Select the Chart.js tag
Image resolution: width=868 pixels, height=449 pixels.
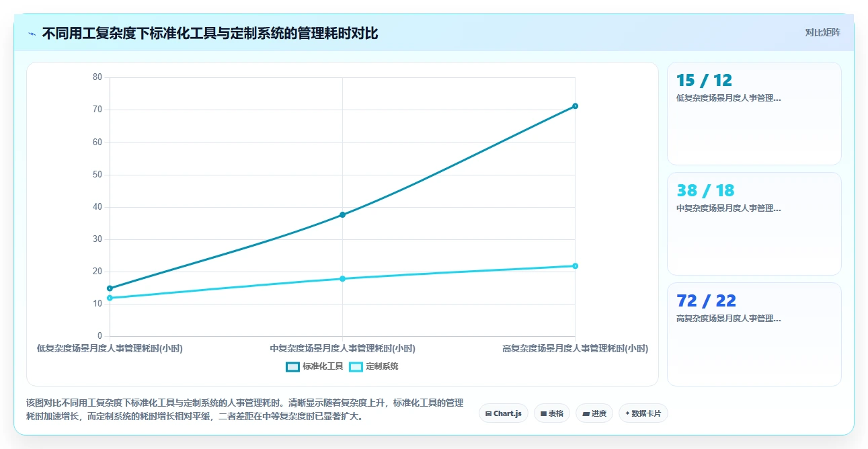(x=504, y=413)
